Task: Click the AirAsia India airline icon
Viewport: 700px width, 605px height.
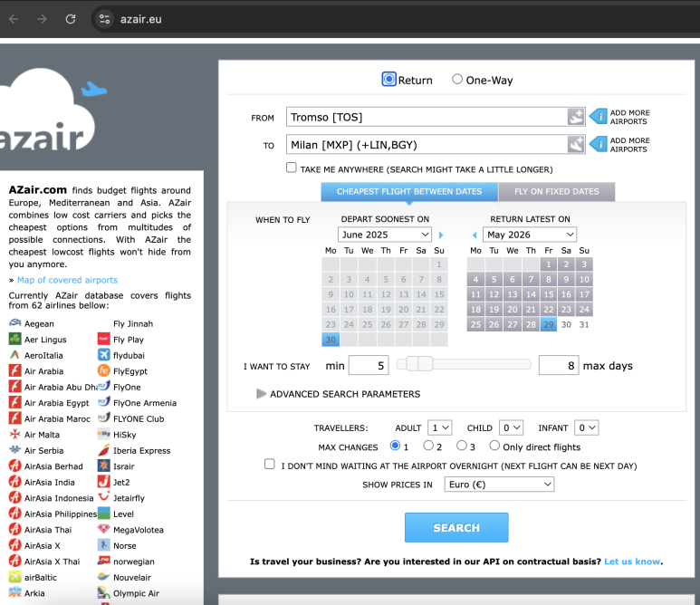Action: point(14,482)
